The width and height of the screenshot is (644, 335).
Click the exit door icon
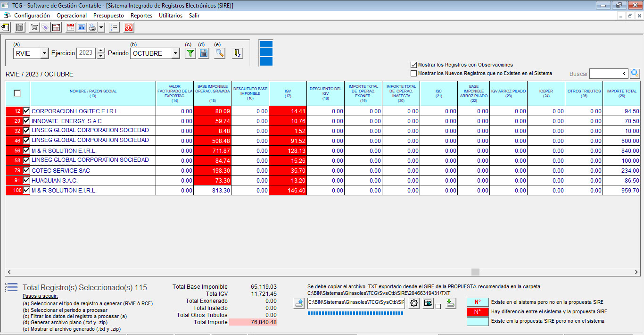point(238,53)
